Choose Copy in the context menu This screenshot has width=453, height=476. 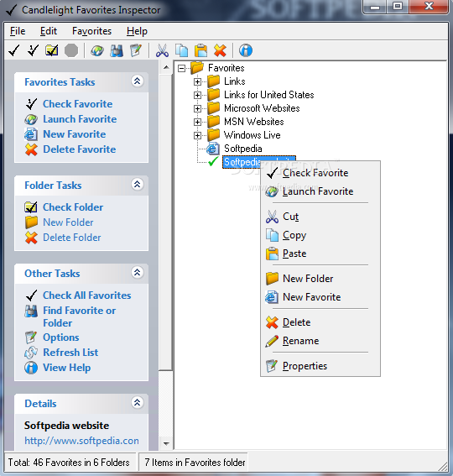click(x=320, y=235)
